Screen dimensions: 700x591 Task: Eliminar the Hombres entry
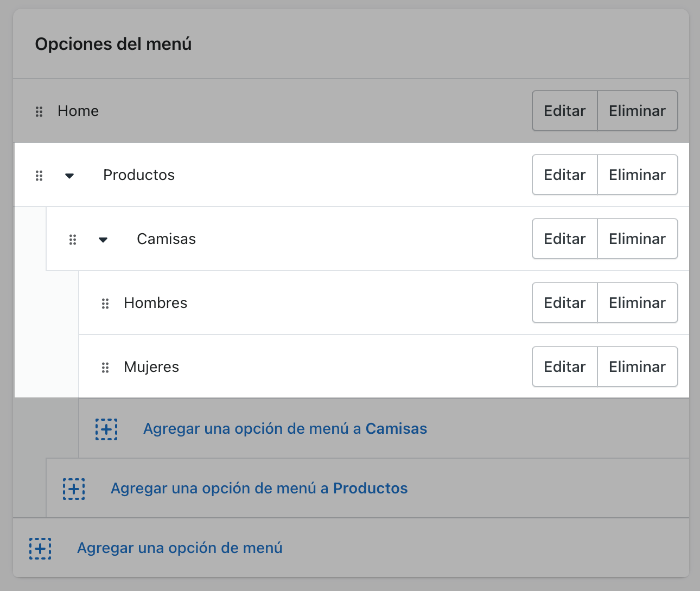(638, 303)
